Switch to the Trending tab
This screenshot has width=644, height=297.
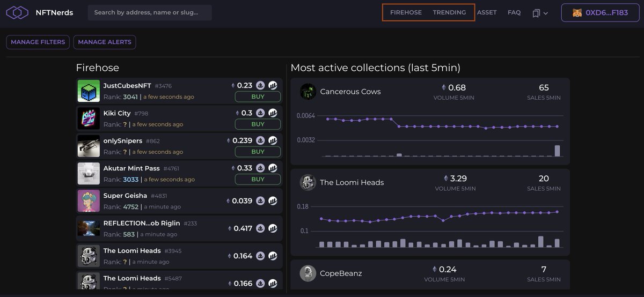click(449, 12)
